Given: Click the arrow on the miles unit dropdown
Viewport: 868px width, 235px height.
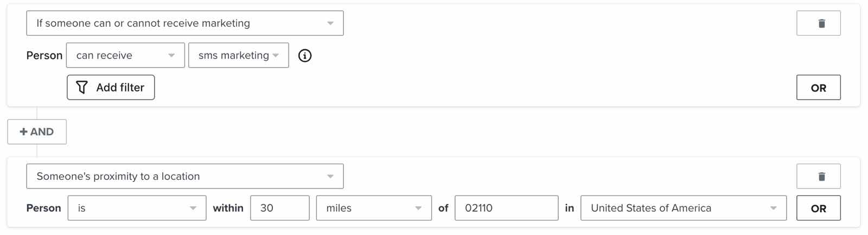Looking at the screenshot, I should pos(418,208).
